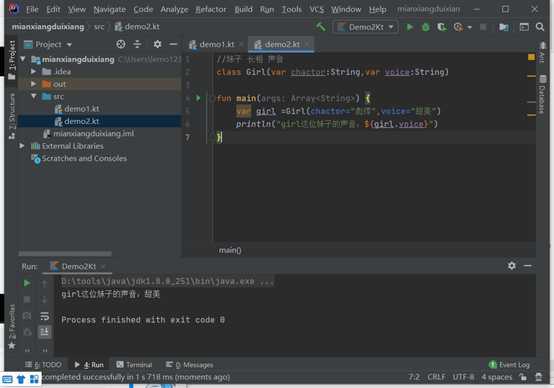Open the Messages tool window button
The height and width of the screenshot is (388, 554).
tap(189, 365)
